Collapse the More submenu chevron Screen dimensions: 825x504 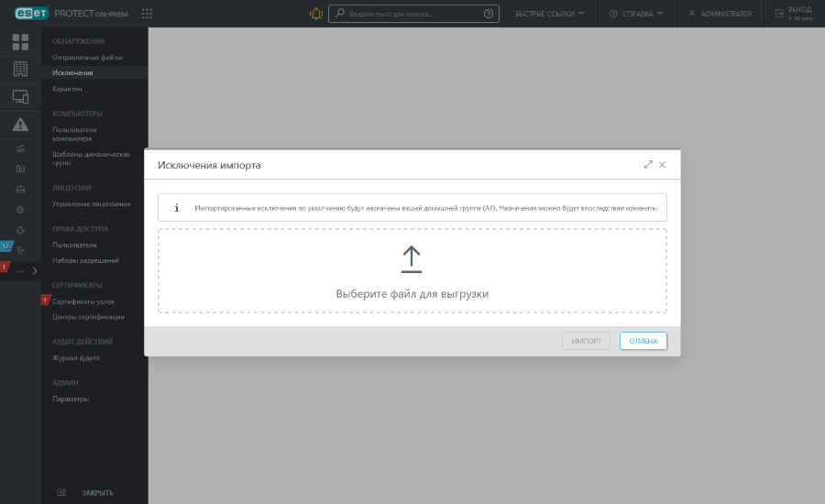coord(35,271)
